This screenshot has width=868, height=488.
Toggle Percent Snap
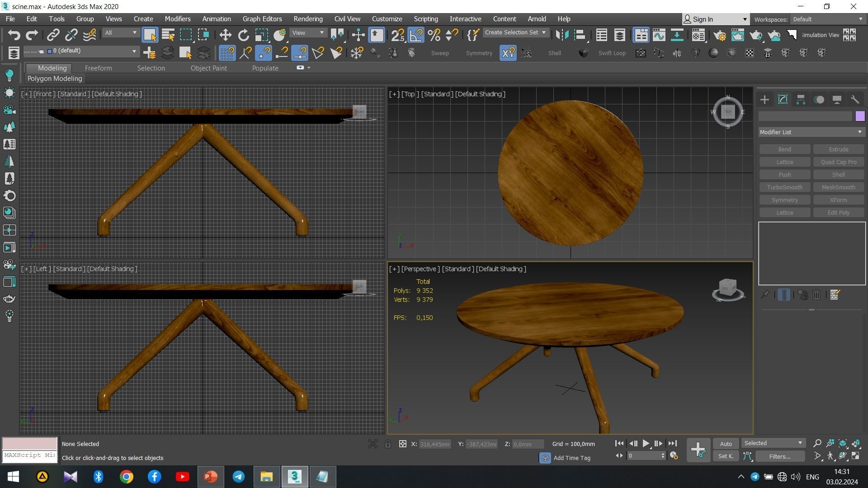pos(434,35)
